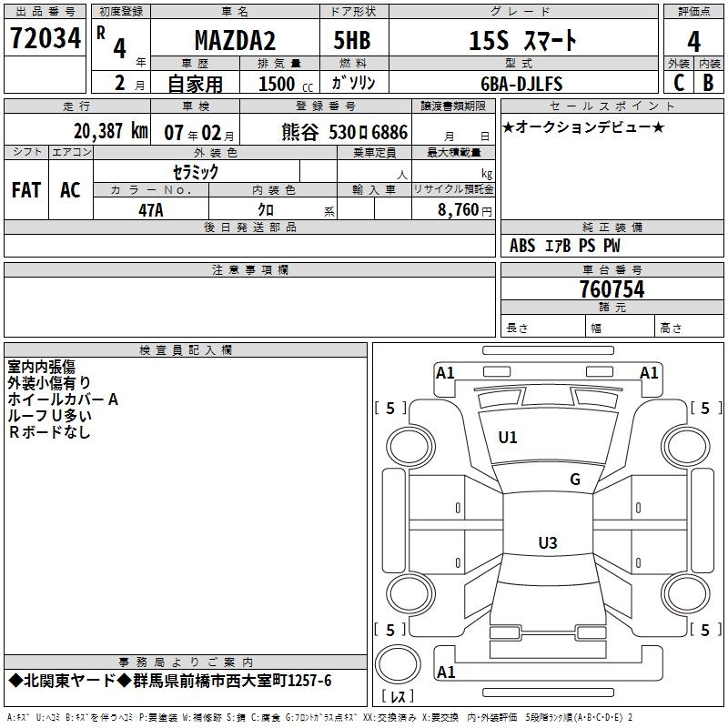Image resolution: width=728 pixels, height=728 pixels.
Task: Click the セールスポイント header
Action: pos(612,106)
